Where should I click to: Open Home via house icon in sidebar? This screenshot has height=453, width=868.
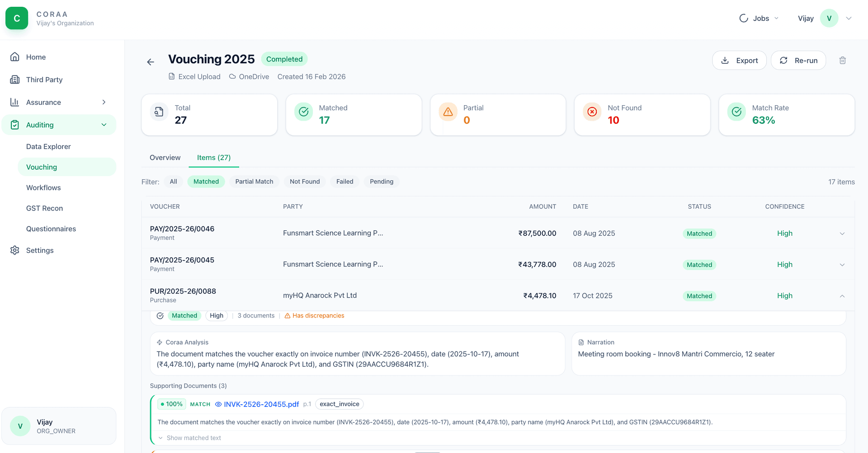[x=15, y=57]
